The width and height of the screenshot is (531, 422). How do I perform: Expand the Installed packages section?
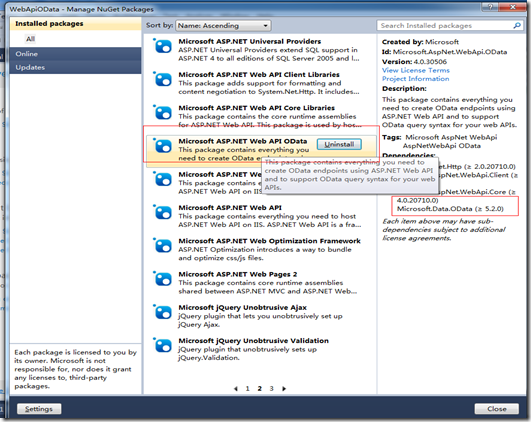coord(75,24)
